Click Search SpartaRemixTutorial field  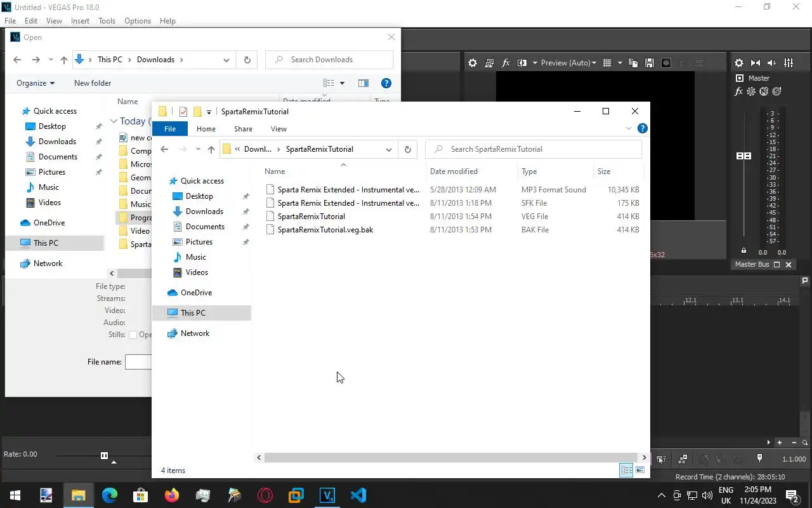(x=534, y=149)
